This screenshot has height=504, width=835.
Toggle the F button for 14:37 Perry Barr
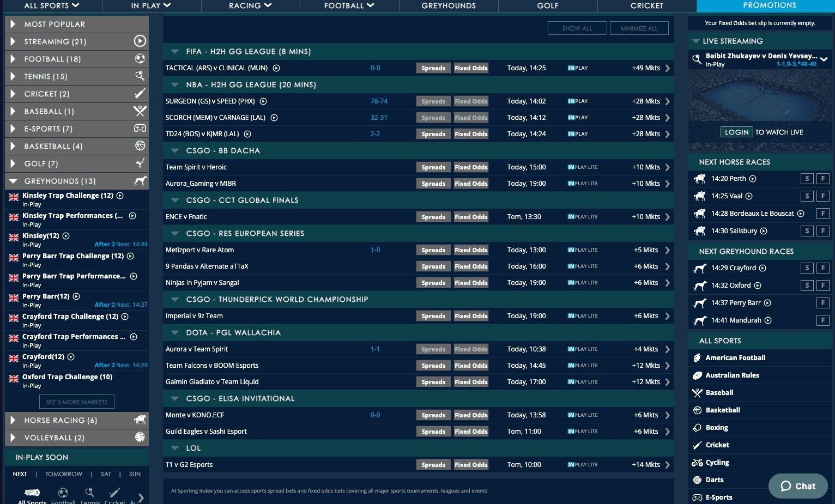(x=823, y=303)
